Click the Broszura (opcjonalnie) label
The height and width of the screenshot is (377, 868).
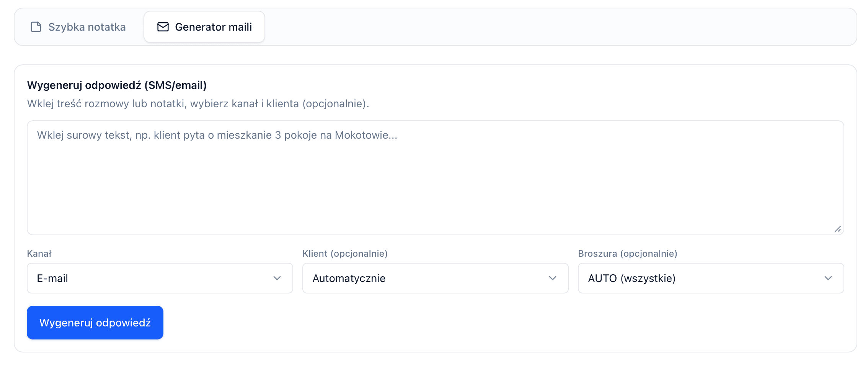pos(627,253)
